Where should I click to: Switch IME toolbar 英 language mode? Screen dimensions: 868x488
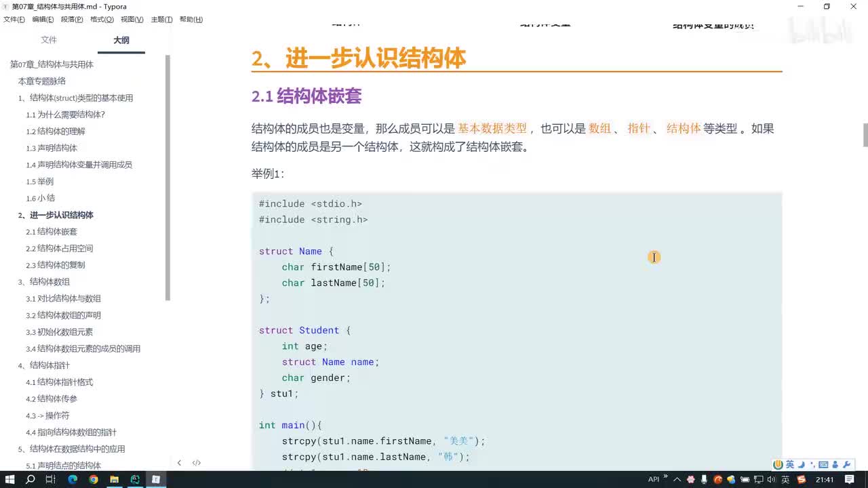789,465
